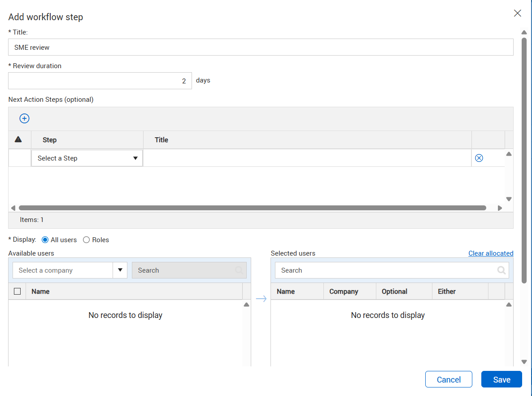Screen dimensions: 532x396
Task: Click the Selected users search magnifier icon
Action: pyautogui.click(x=501, y=270)
